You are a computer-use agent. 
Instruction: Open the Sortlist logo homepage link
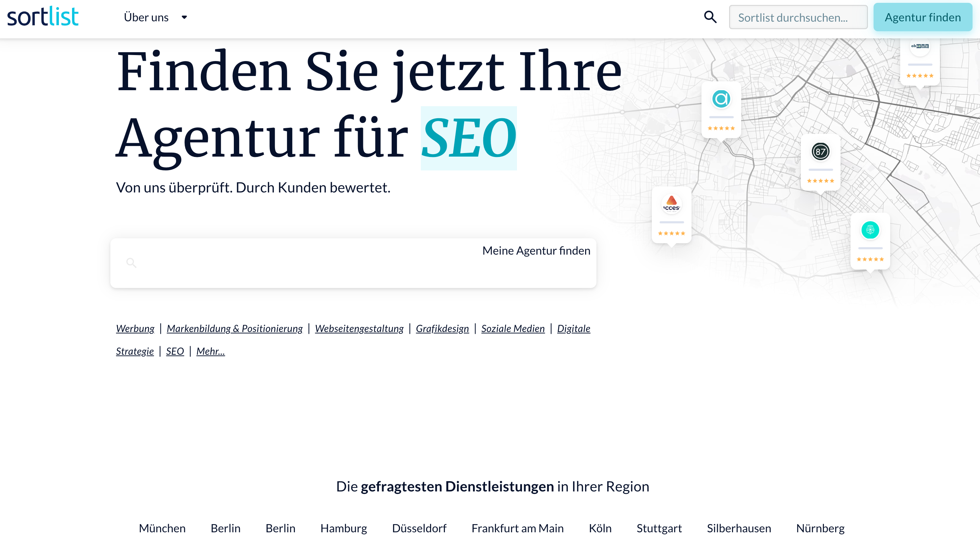[x=43, y=17]
